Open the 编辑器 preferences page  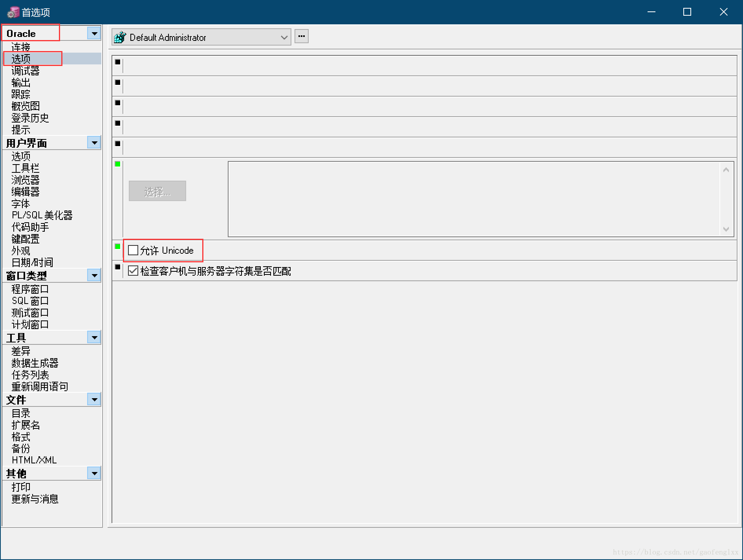[26, 192]
